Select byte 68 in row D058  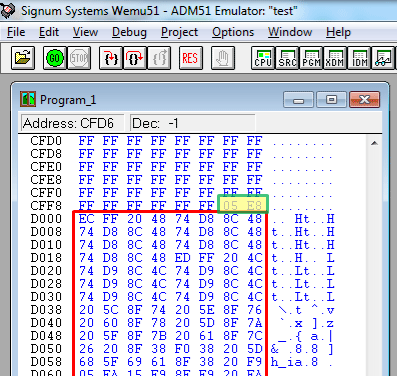pos(86,362)
